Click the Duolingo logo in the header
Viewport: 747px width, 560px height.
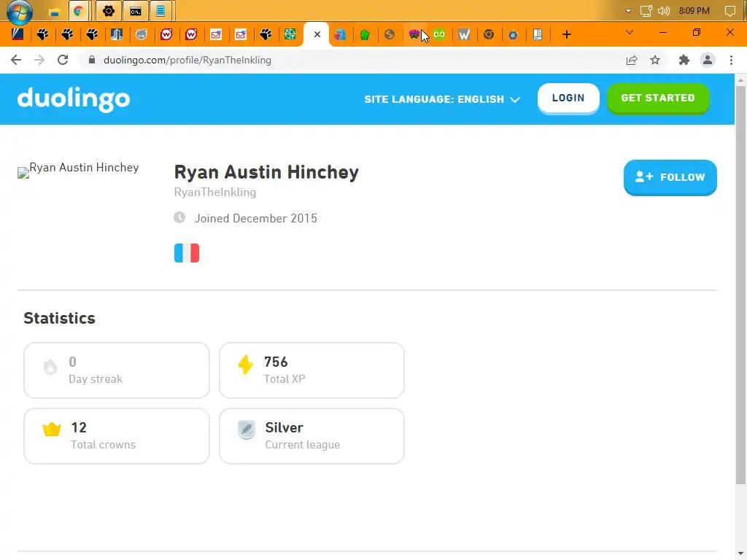point(74,99)
